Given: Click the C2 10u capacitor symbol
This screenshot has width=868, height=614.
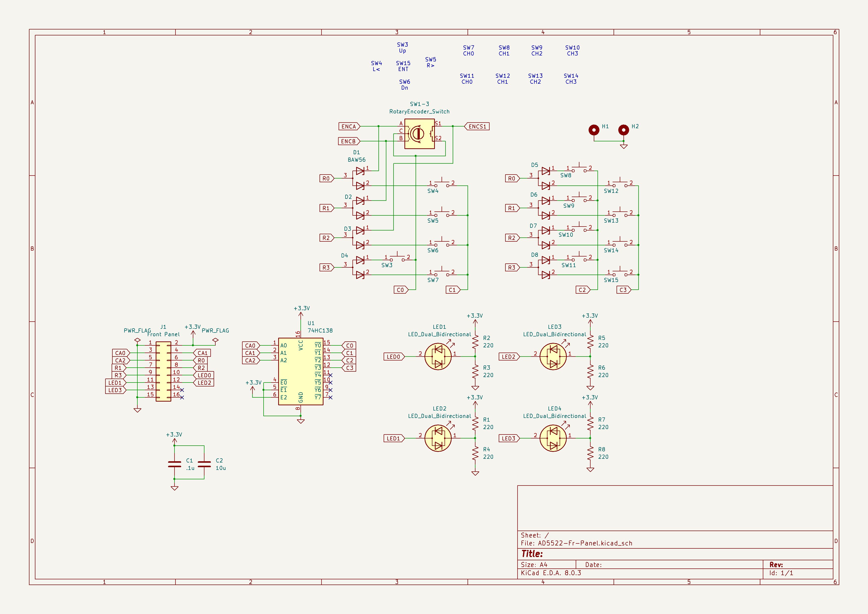Looking at the screenshot, I should coord(204,464).
